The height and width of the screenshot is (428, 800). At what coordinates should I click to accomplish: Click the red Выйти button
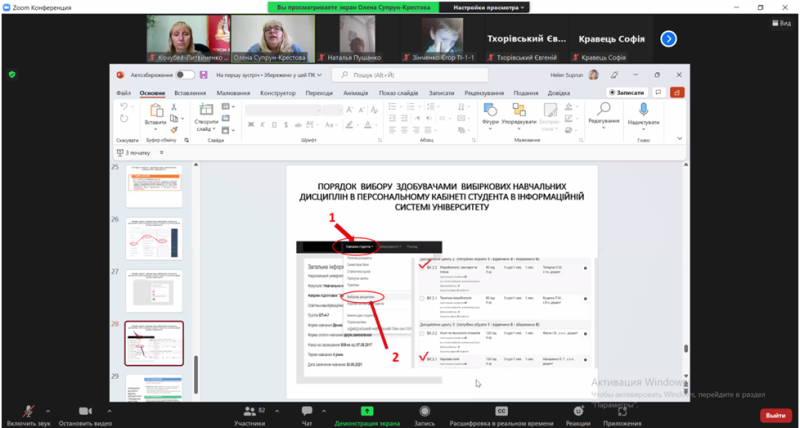[772, 415]
